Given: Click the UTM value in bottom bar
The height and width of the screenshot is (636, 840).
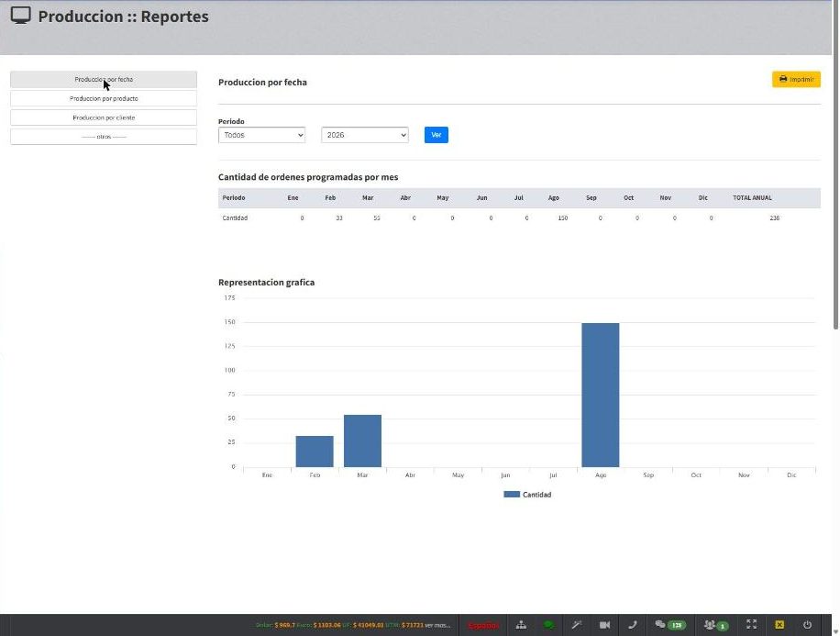Looking at the screenshot, I should (x=413, y=625).
